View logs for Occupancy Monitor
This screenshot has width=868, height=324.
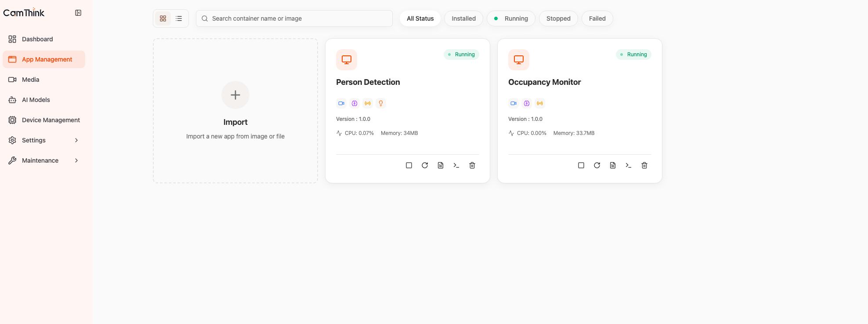coord(613,165)
